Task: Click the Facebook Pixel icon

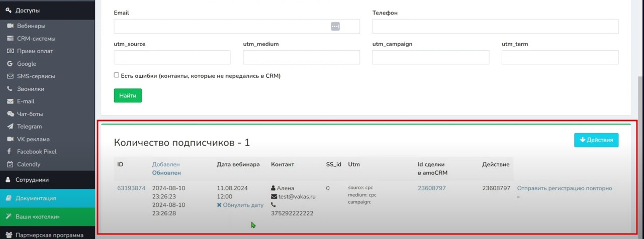Action: coord(10,152)
